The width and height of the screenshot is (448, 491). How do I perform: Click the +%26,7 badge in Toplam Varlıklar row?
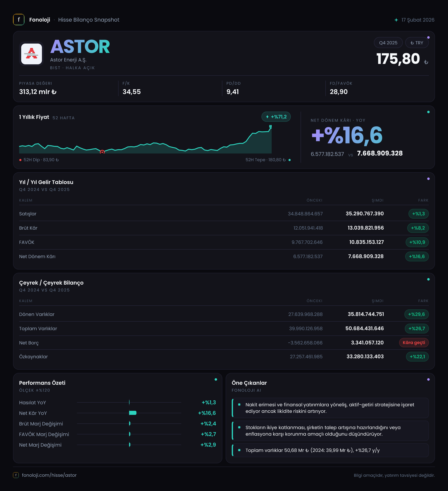(x=417, y=329)
